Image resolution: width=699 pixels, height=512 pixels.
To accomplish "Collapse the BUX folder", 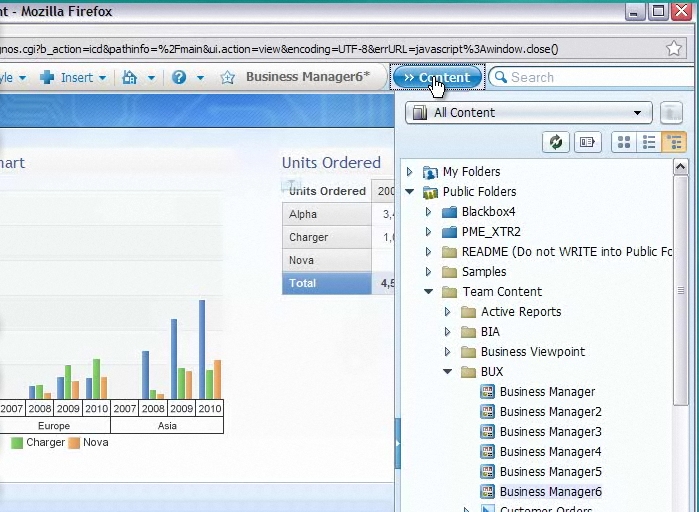I will (448, 372).
